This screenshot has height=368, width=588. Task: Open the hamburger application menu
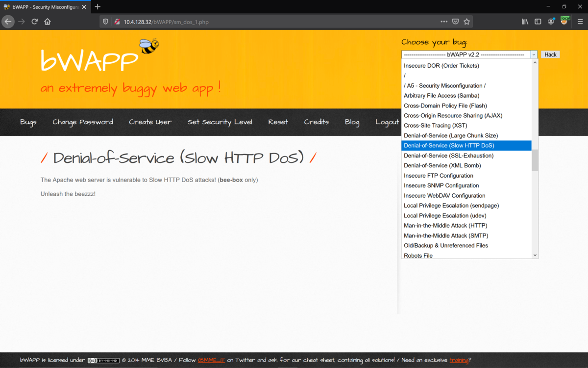click(580, 21)
